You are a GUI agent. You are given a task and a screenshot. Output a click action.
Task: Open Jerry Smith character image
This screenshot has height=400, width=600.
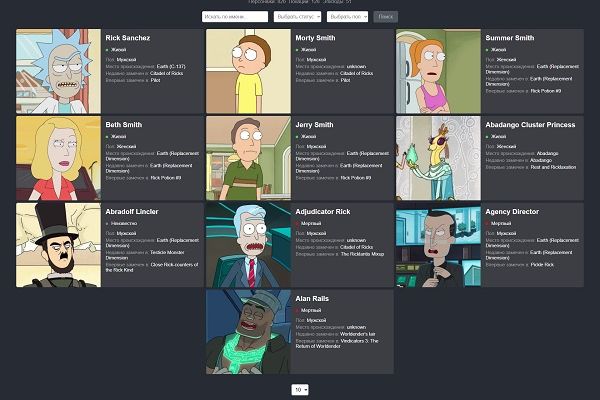(x=248, y=158)
